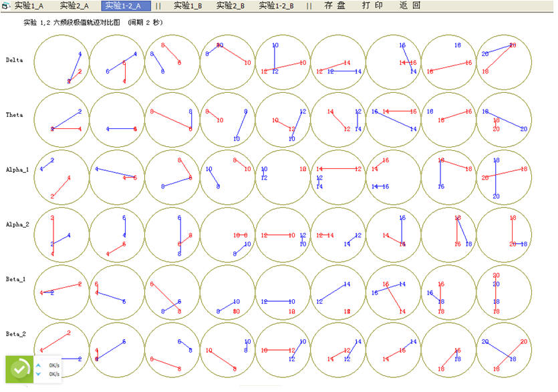This screenshot has width=558, height=392.
Task: Click 存盘 to save the chart
Action: coord(335,6)
